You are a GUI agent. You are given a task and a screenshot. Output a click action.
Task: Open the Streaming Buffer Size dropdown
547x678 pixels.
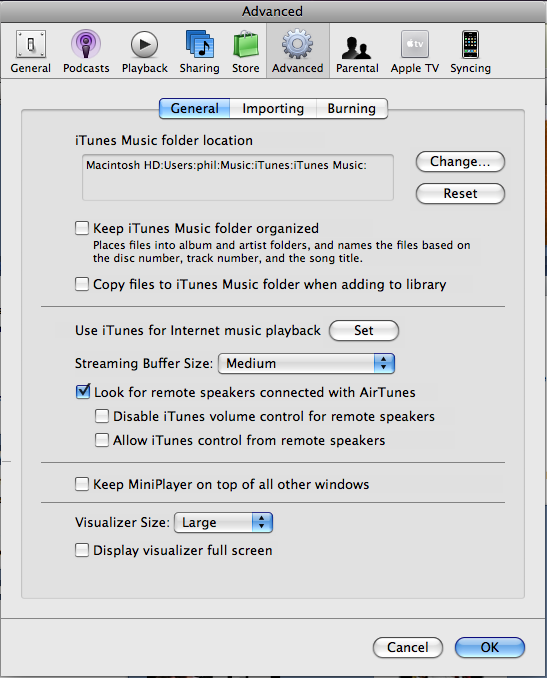307,363
